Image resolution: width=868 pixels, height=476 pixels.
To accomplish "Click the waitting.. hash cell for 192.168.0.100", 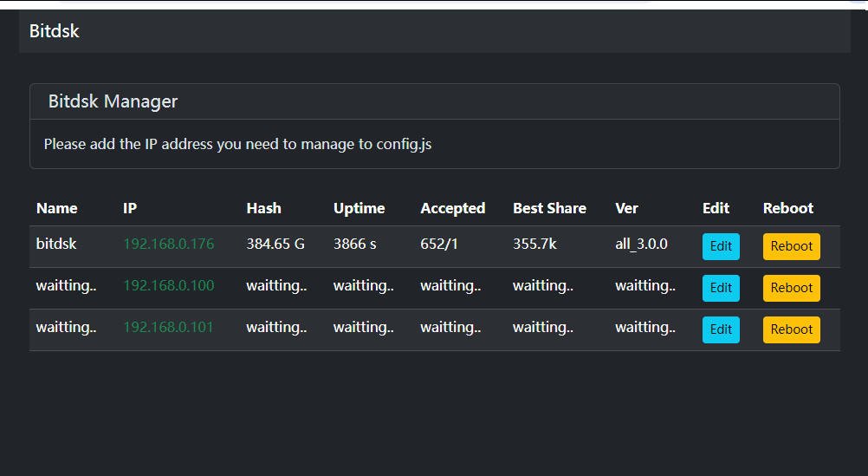I will click(x=276, y=286).
